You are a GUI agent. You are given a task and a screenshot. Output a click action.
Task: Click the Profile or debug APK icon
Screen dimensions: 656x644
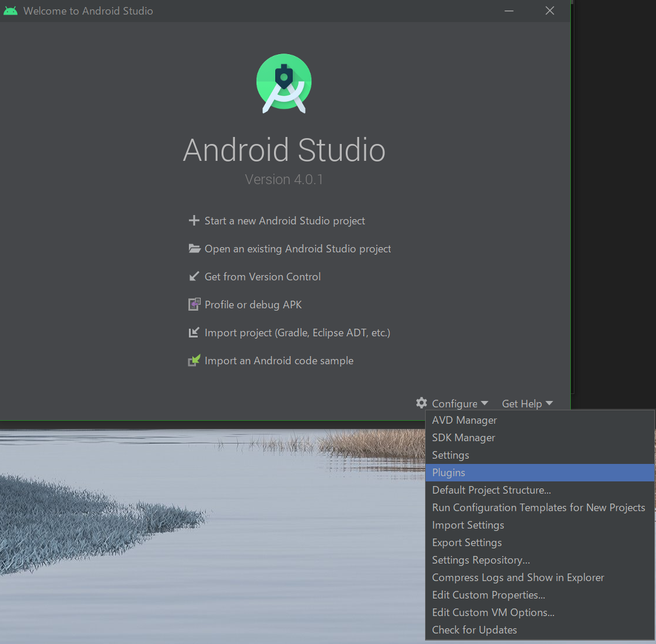coord(194,304)
